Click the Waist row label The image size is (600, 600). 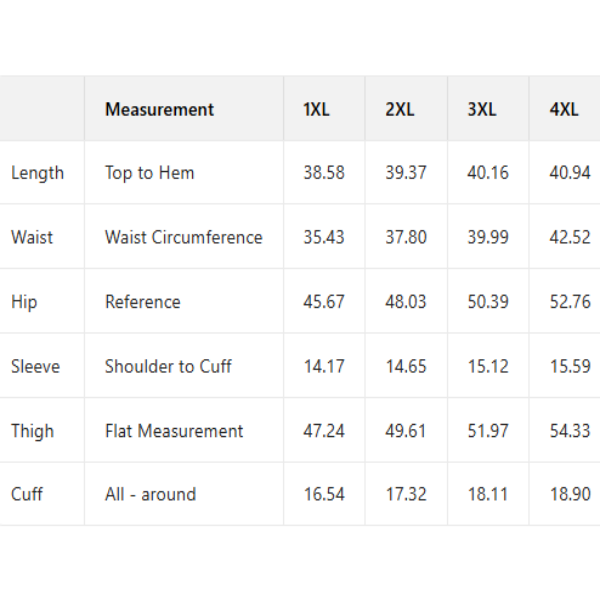[x=32, y=238]
